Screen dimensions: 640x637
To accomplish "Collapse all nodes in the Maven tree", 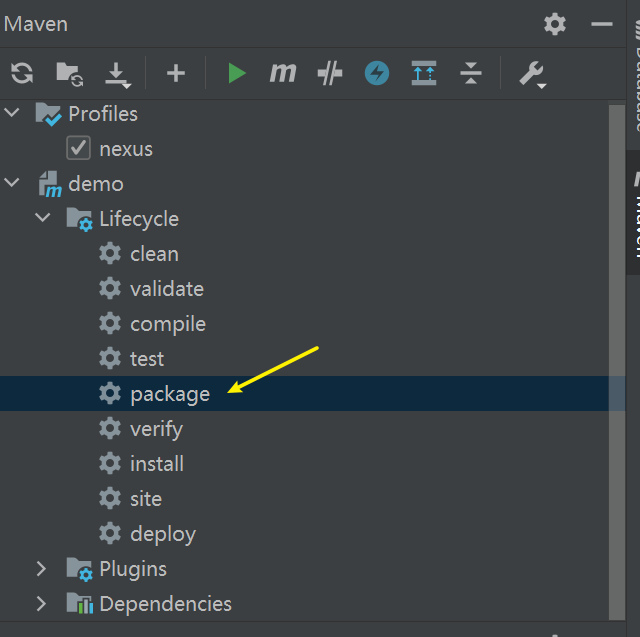I will click(471, 73).
